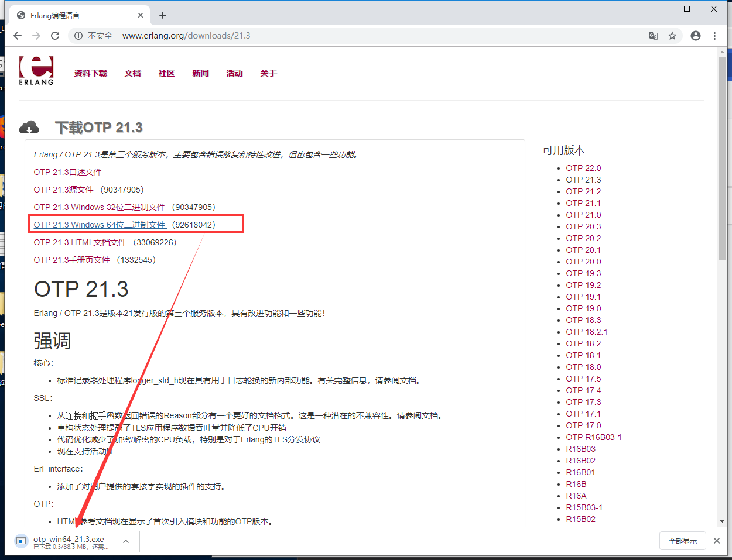Open R16B02 version link
The width and height of the screenshot is (732, 560).
pyautogui.click(x=580, y=461)
